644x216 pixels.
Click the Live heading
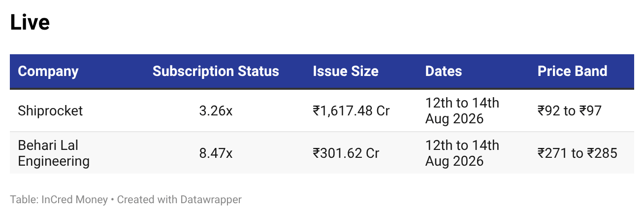[x=30, y=23]
